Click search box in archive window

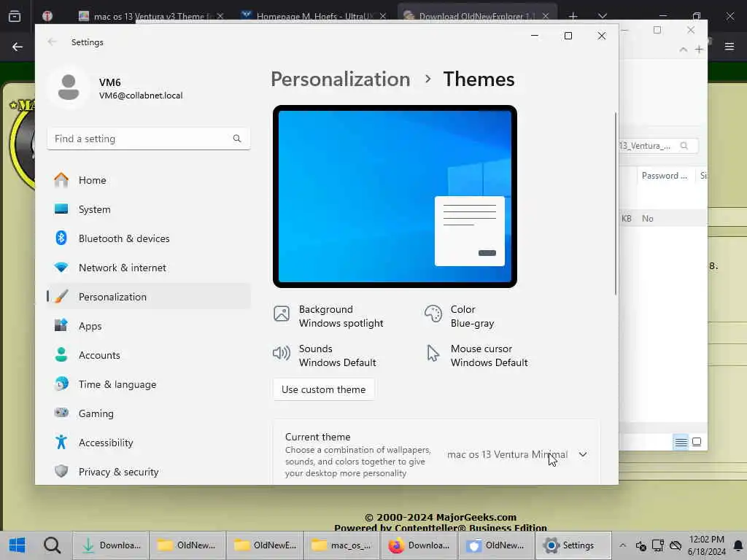click(658, 146)
